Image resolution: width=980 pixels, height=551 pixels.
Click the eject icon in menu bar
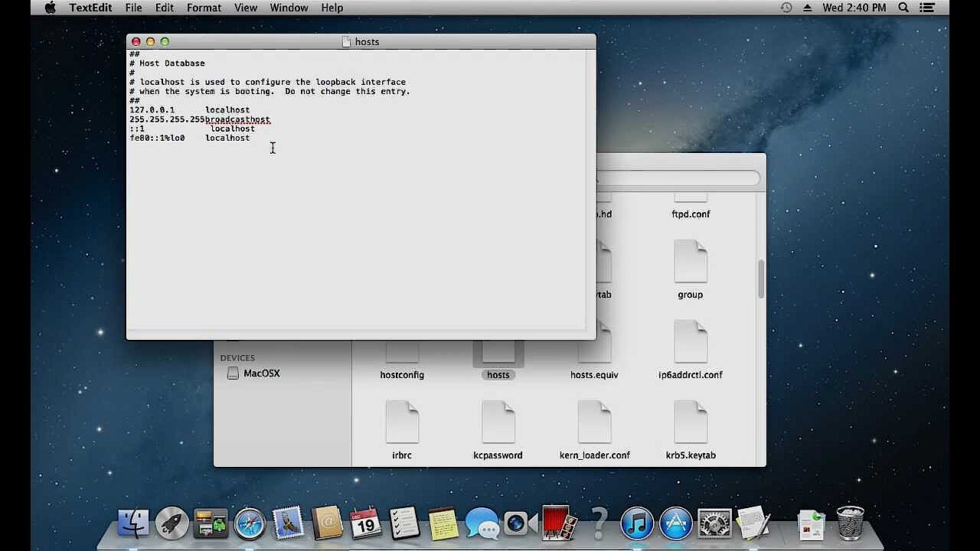click(807, 8)
